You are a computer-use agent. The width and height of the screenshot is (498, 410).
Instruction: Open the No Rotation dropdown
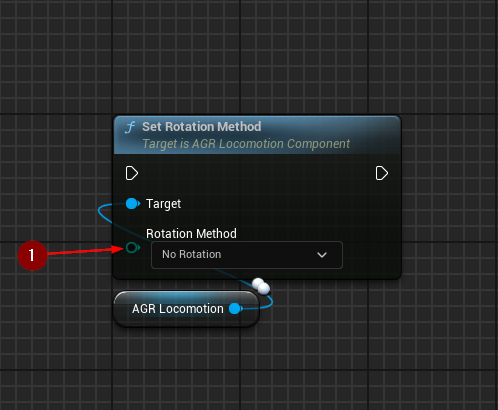point(247,255)
